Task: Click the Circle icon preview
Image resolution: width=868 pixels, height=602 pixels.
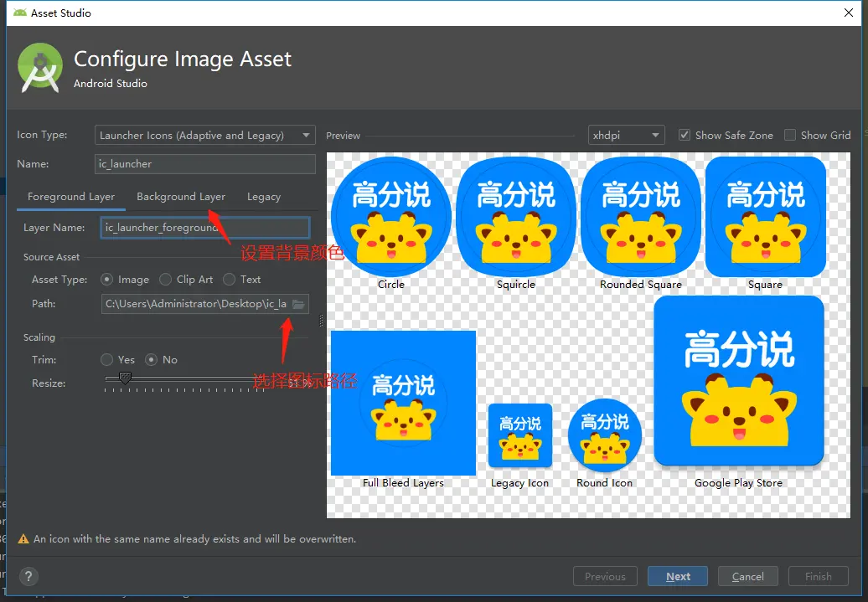Action: point(390,217)
